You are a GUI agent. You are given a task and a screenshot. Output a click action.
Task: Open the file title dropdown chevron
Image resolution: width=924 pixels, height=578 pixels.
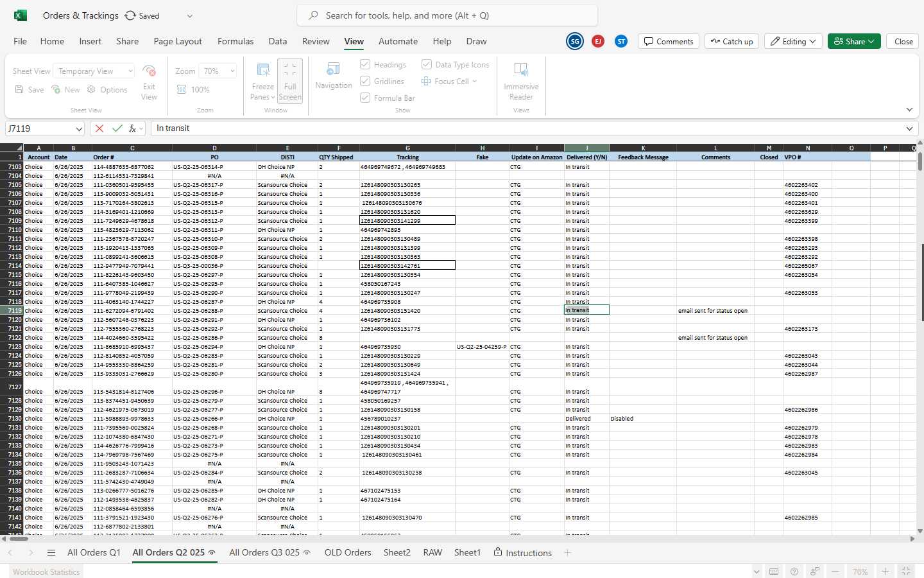189,15
